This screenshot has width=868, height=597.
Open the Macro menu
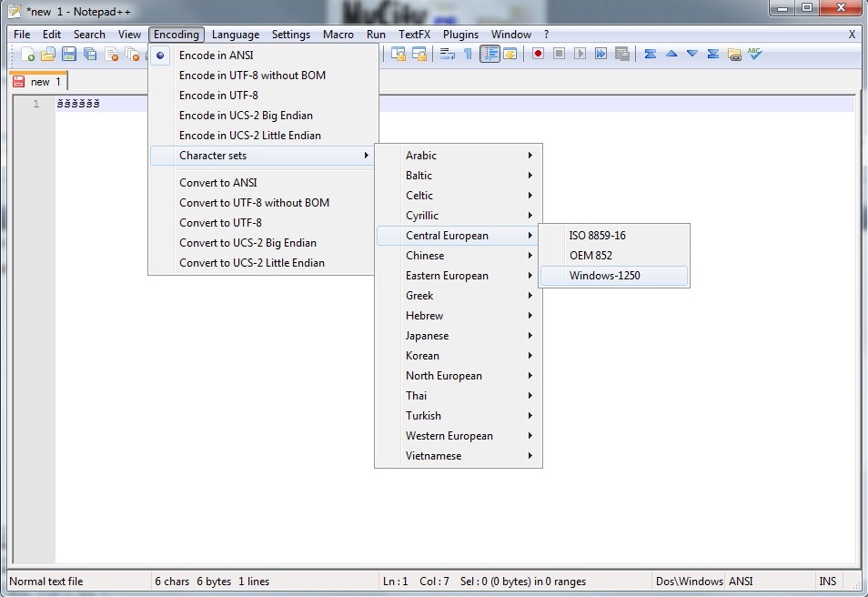coord(338,35)
